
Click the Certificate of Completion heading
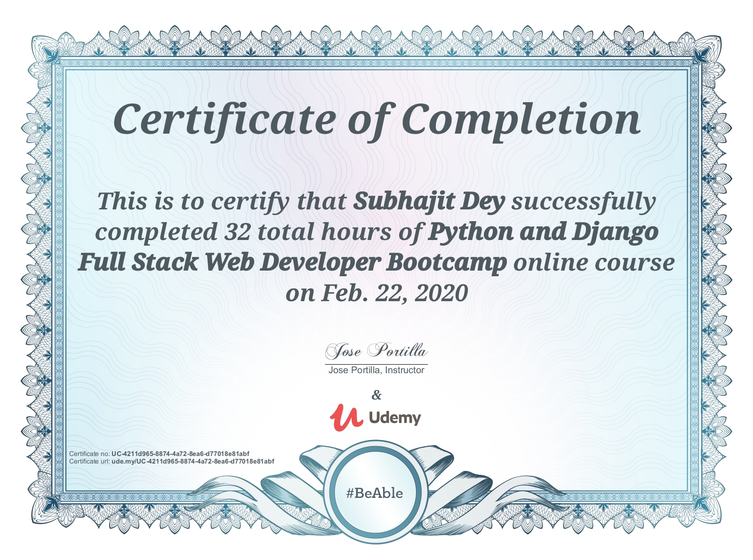(376, 119)
